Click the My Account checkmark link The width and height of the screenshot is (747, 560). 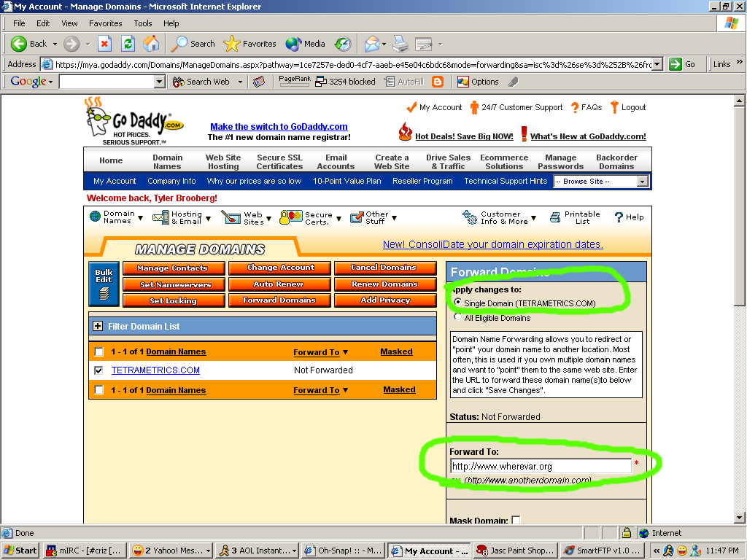[x=434, y=108]
